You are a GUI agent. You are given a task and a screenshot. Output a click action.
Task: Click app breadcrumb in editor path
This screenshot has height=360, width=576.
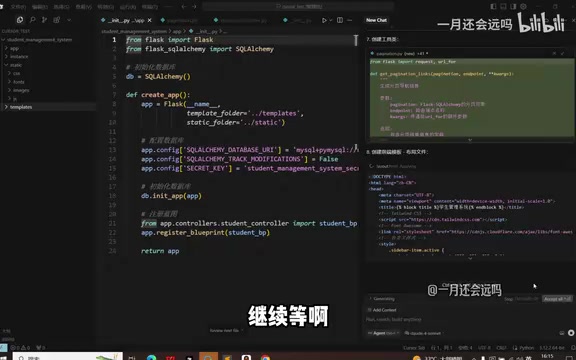177,32
